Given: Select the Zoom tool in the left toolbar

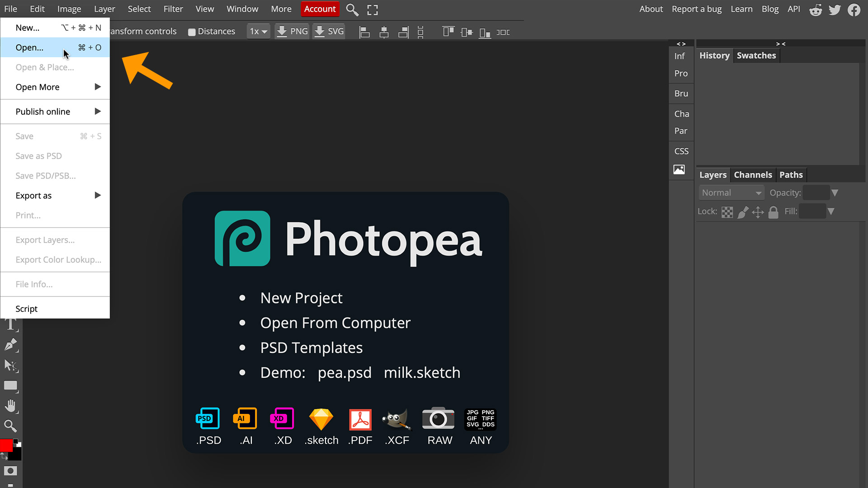Looking at the screenshot, I should coord(11,426).
